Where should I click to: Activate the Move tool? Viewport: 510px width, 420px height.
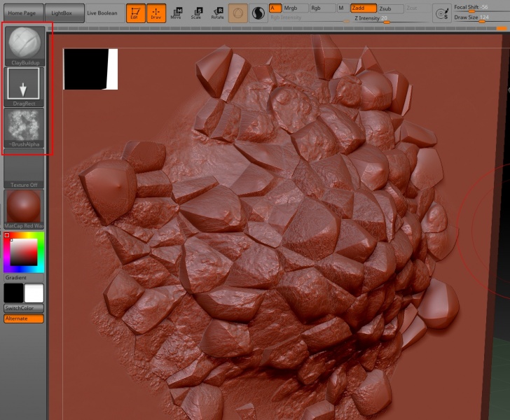coord(176,13)
